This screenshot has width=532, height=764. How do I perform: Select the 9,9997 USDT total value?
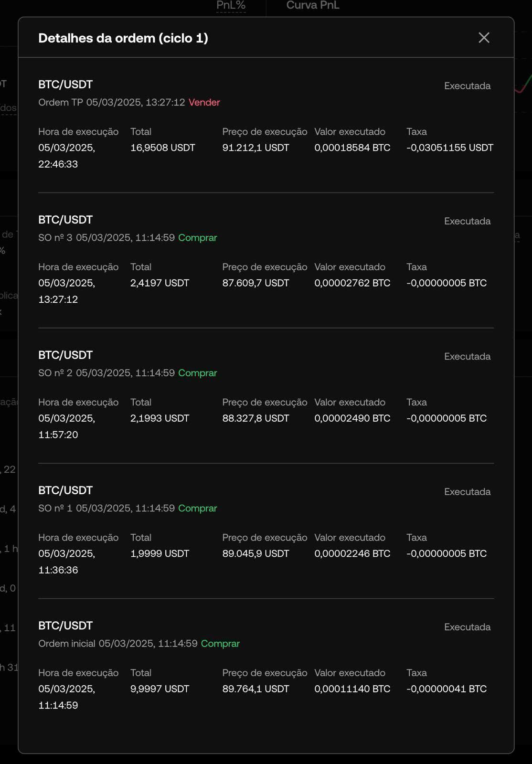pos(160,689)
